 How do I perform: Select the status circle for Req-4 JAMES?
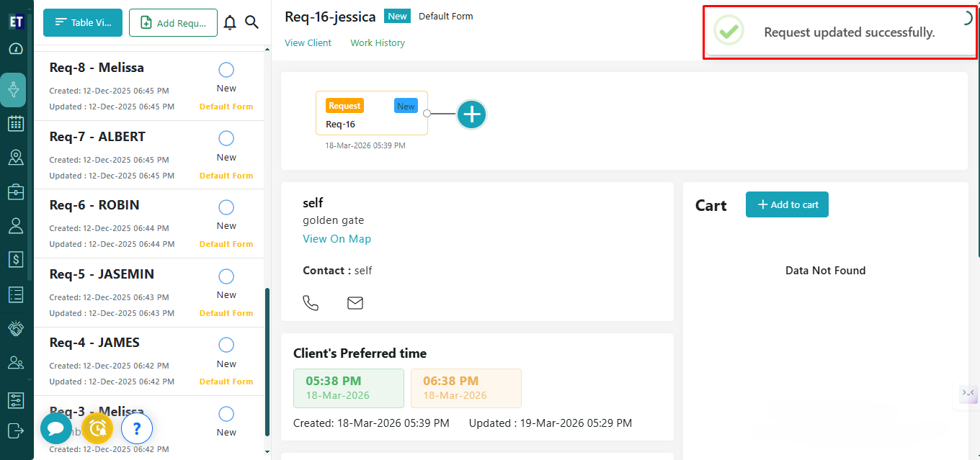pos(226,345)
